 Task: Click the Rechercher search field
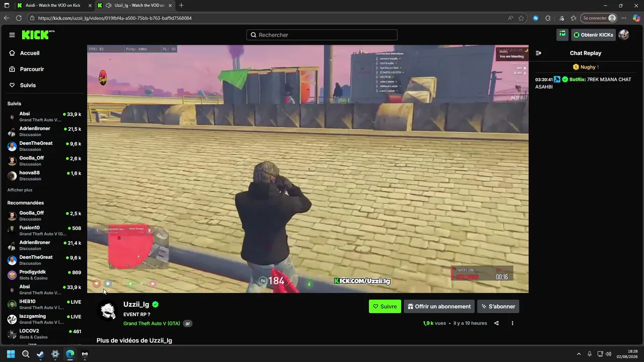322,35
